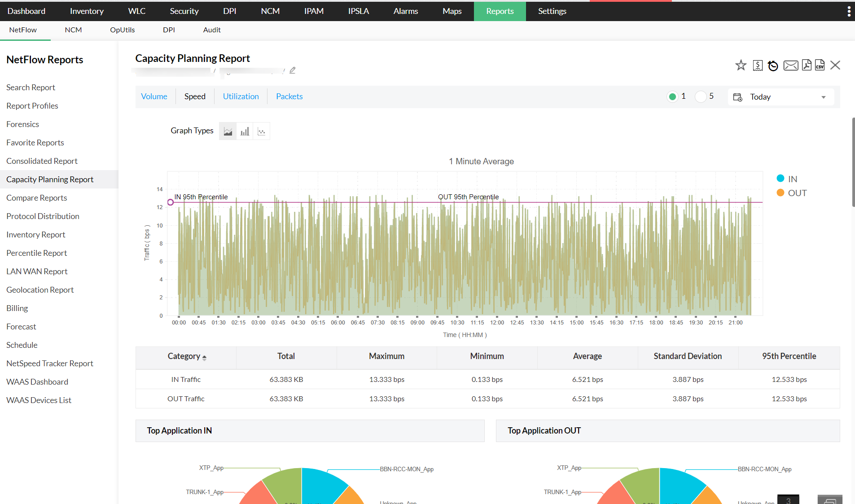Viewport: 855px width, 504px height.
Task: Email this report using envelope icon
Action: pyautogui.click(x=790, y=66)
